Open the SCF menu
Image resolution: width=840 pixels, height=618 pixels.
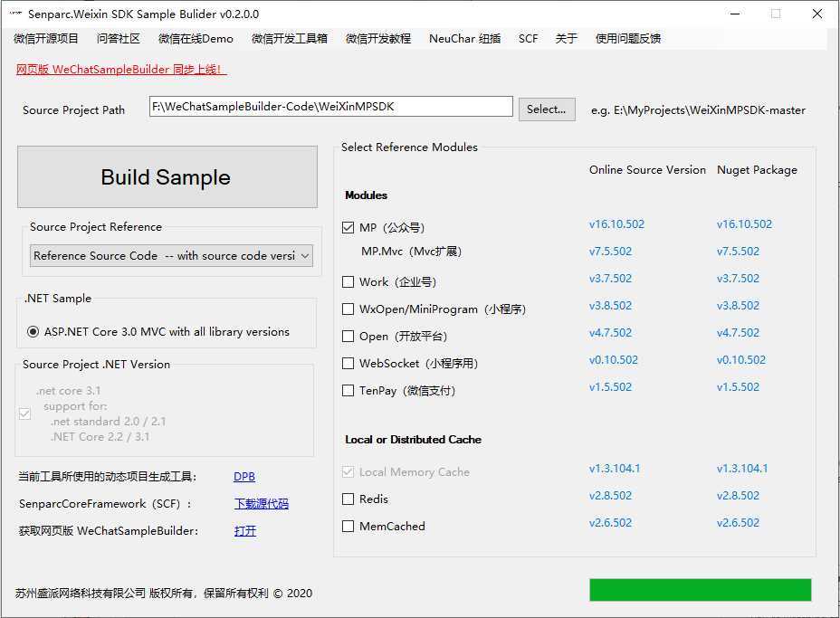529,39
